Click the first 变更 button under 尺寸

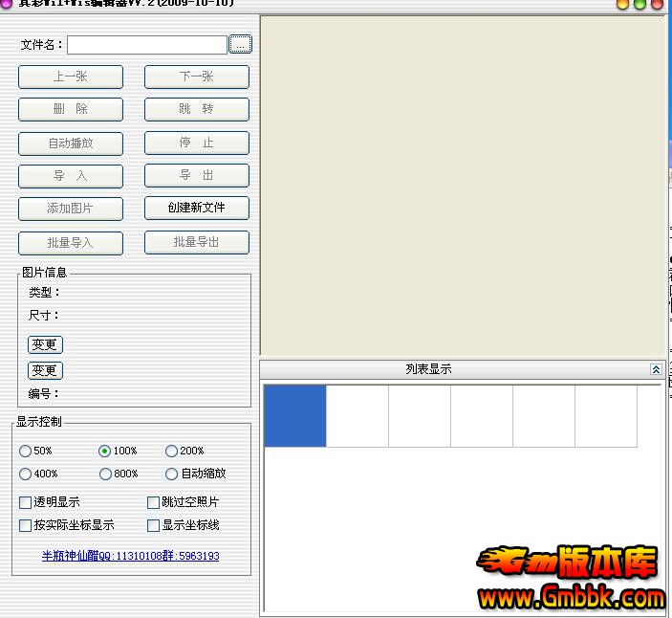click(45, 344)
